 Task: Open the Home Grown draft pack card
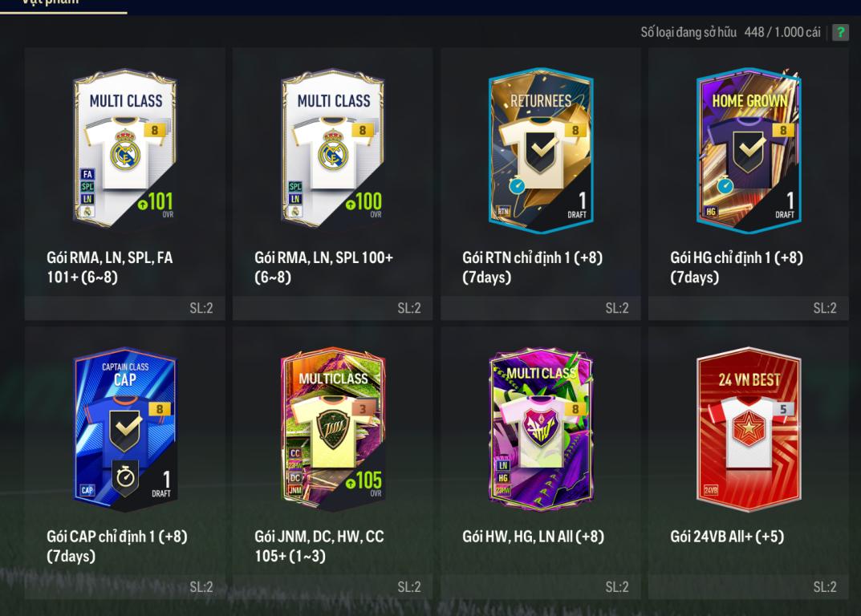(x=749, y=150)
